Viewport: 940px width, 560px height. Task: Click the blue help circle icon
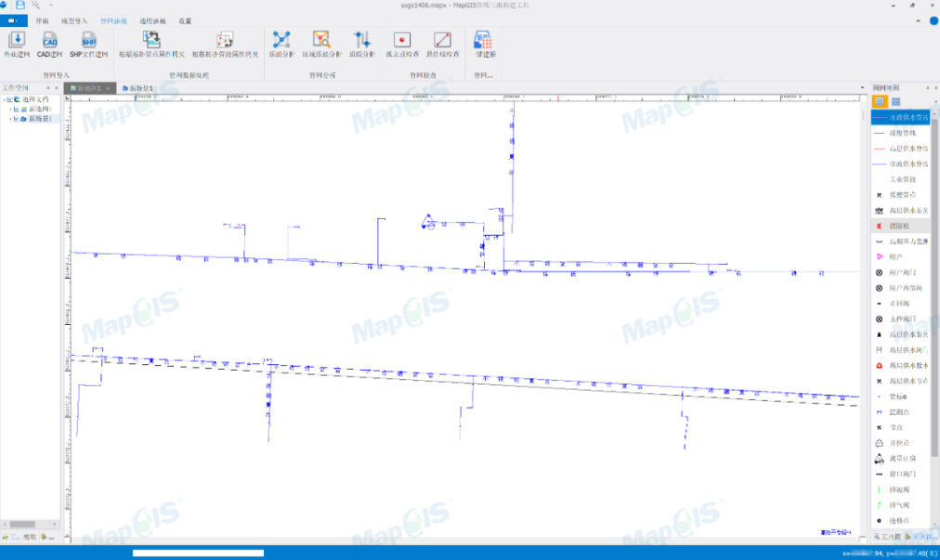click(x=933, y=20)
